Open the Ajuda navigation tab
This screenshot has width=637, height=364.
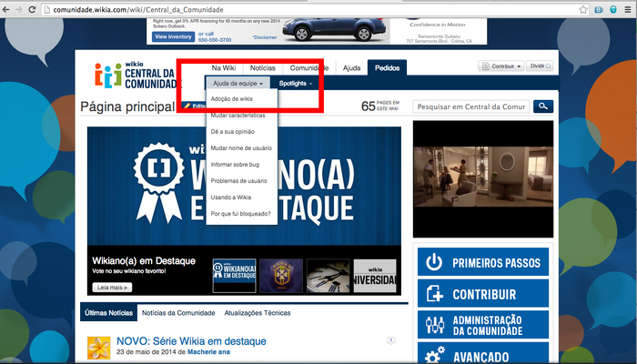(351, 68)
